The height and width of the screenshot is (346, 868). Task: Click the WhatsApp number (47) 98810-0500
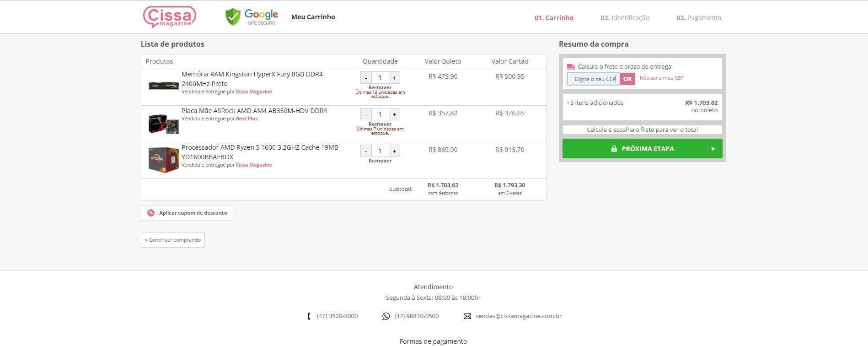pyautogui.click(x=417, y=316)
